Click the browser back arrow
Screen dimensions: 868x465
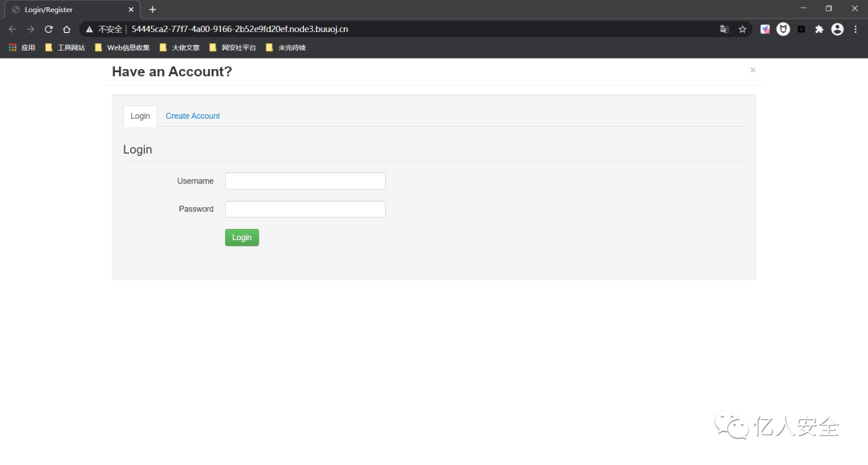tap(12, 29)
